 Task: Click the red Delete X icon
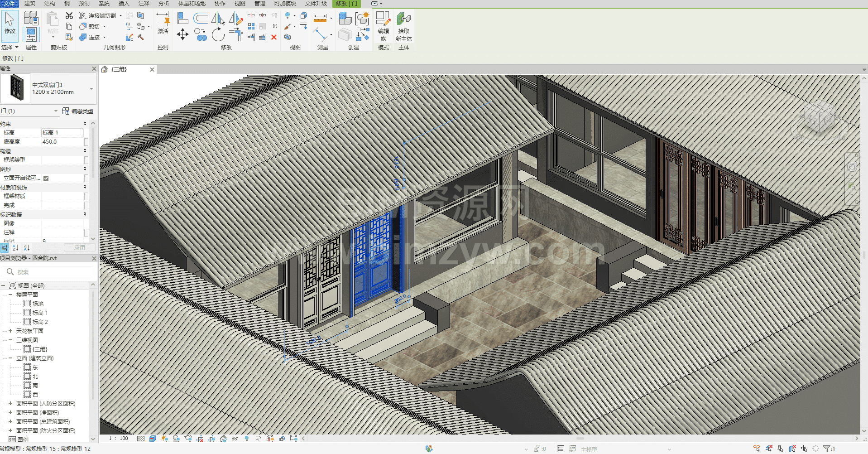point(274,37)
